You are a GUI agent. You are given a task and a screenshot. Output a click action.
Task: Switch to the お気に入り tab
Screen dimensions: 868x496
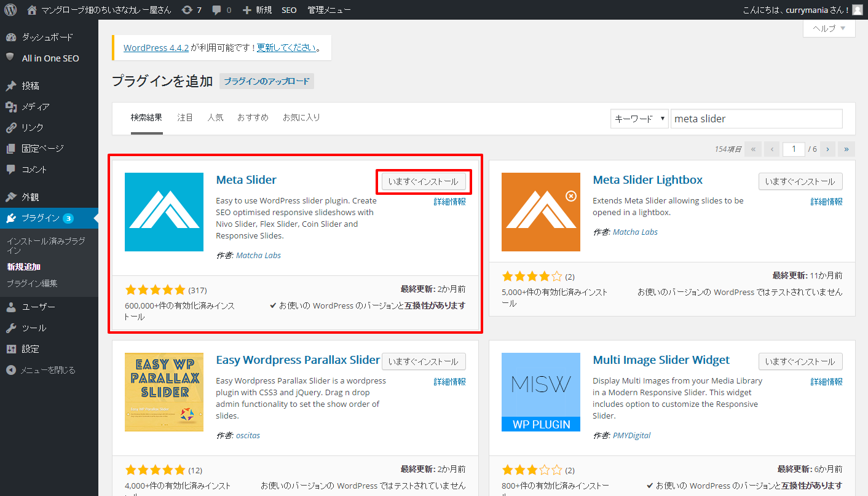pyautogui.click(x=301, y=117)
